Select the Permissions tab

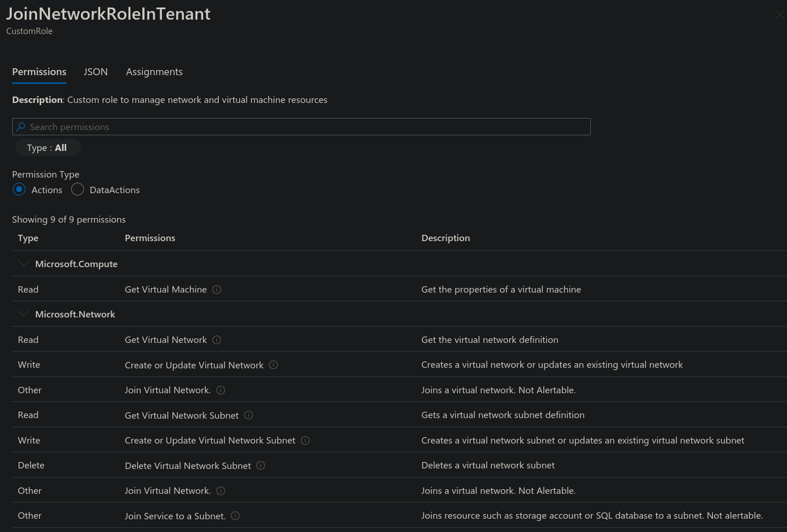coord(39,72)
